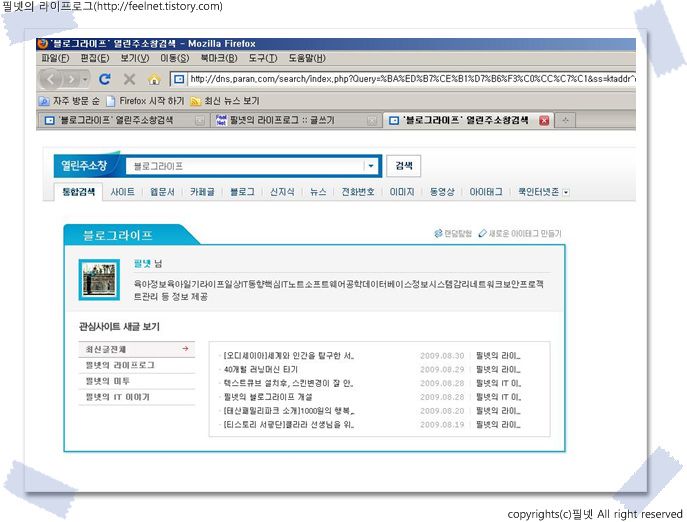The width and height of the screenshot is (687, 522).
Task: Select the 사이트 search tab
Action: pos(122,192)
